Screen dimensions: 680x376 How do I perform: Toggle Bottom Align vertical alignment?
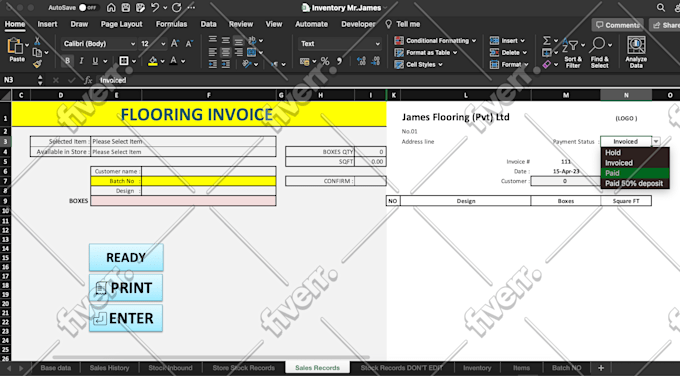tap(239, 41)
